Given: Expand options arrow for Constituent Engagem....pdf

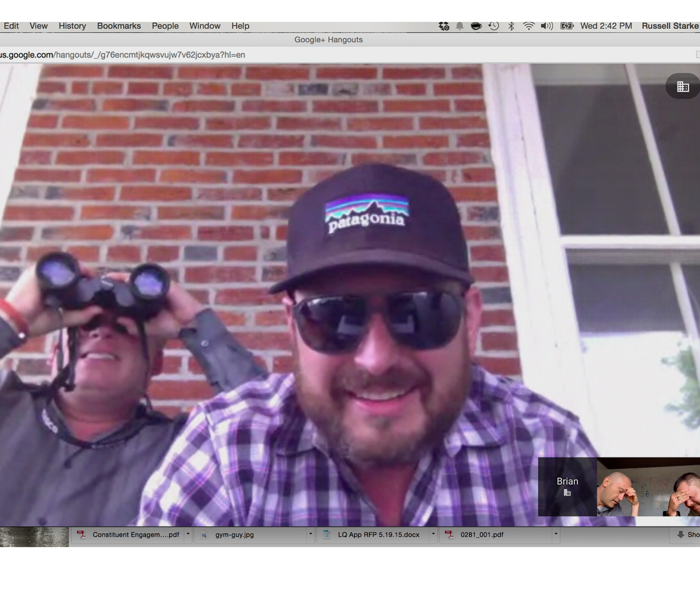Looking at the screenshot, I should pyautogui.click(x=188, y=534).
